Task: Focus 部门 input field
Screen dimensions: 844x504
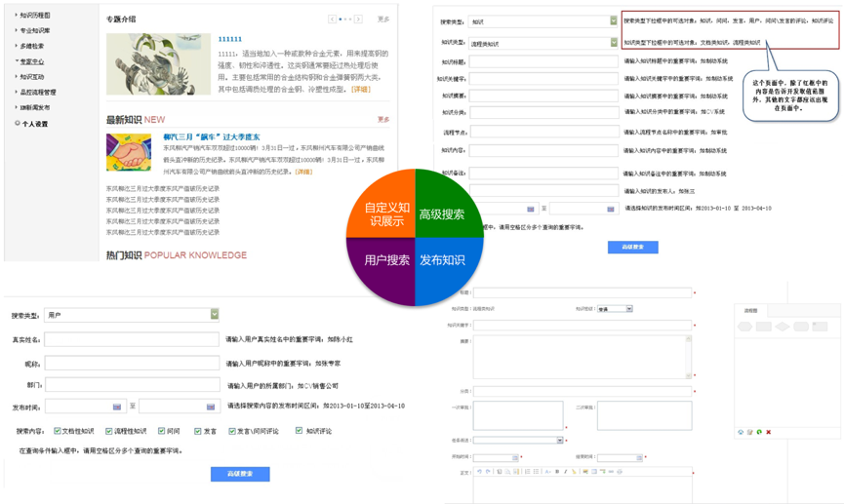Action: coord(133,385)
